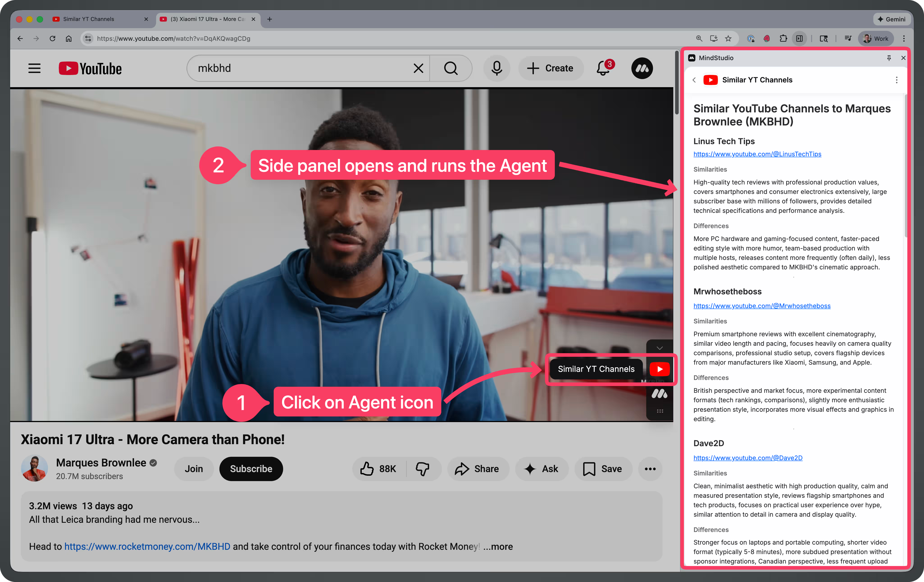
Task: Open the LinusTechTips channel link
Action: pyautogui.click(x=757, y=154)
